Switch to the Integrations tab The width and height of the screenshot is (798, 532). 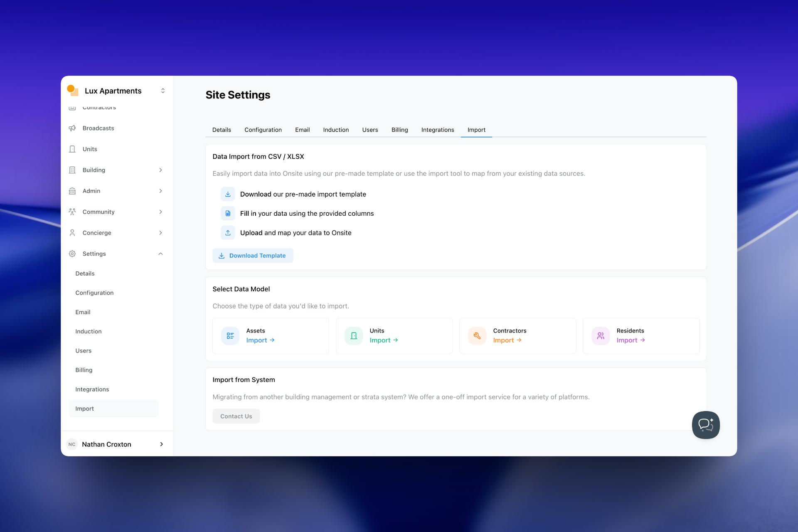pos(437,130)
